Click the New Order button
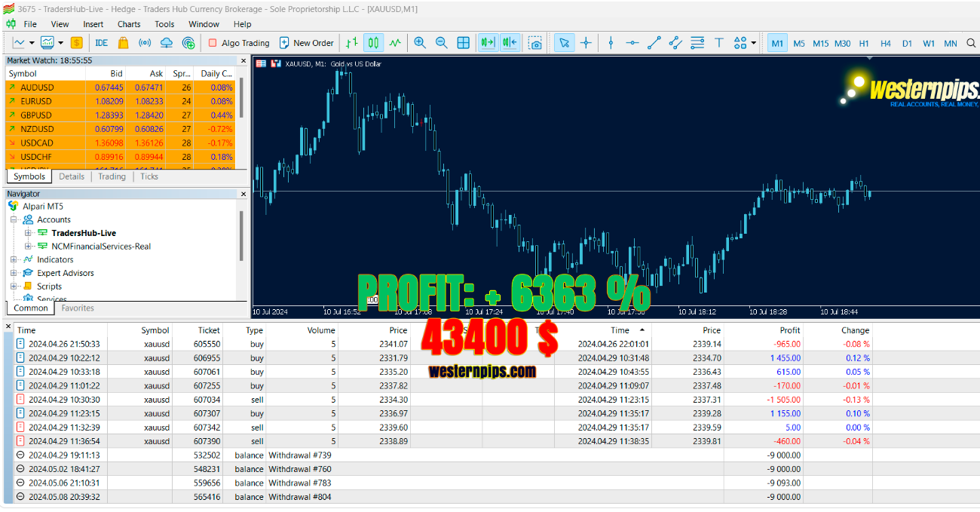The image size is (980, 512). pos(306,43)
